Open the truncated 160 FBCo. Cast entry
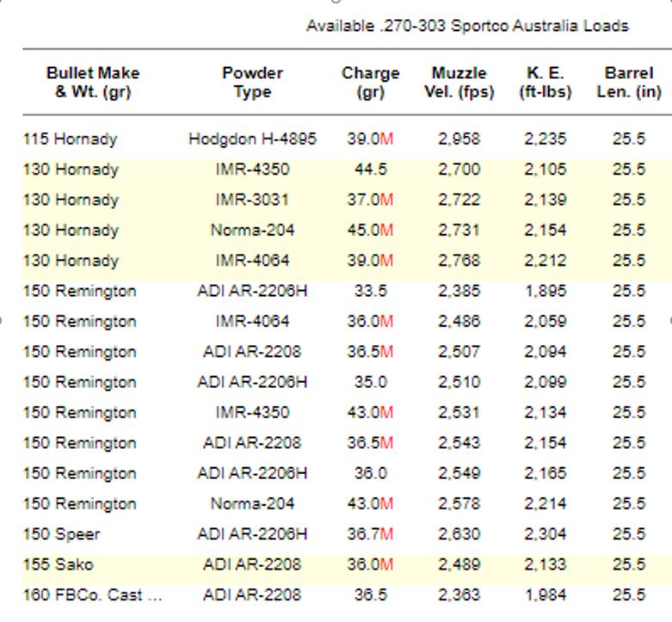This screenshot has width=672, height=622. 92,595
